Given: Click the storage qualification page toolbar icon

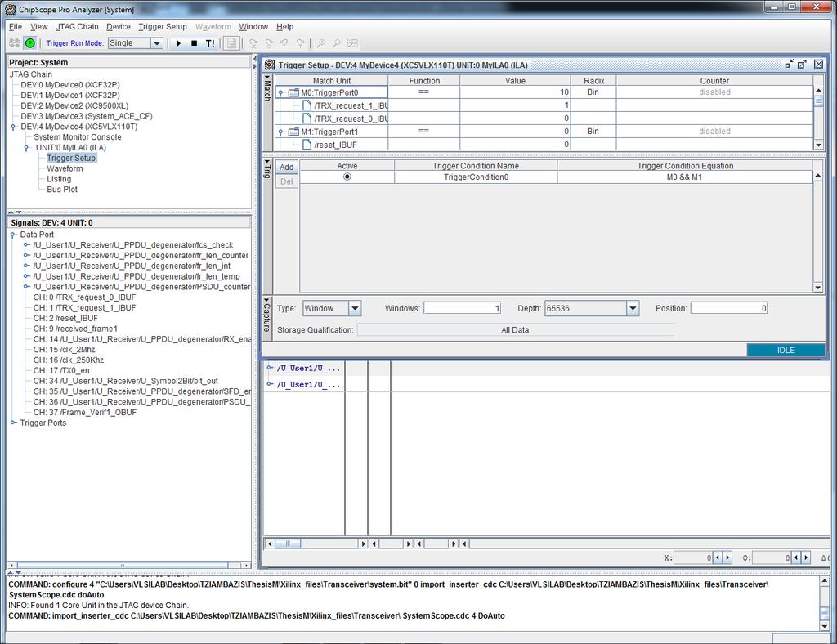Looking at the screenshot, I should click(x=231, y=43).
